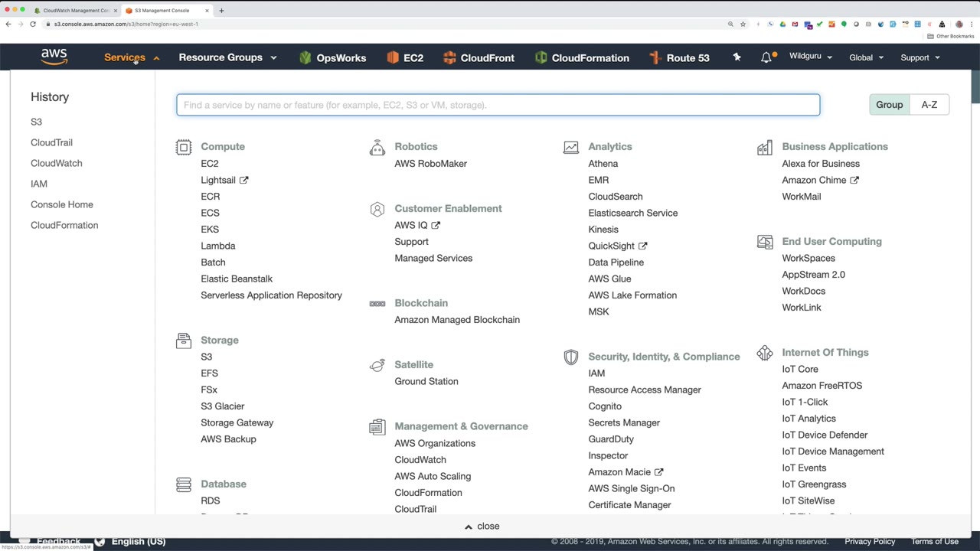Screen dimensions: 980x551
Task: Select the S3 Management Console tab
Action: (x=168, y=11)
